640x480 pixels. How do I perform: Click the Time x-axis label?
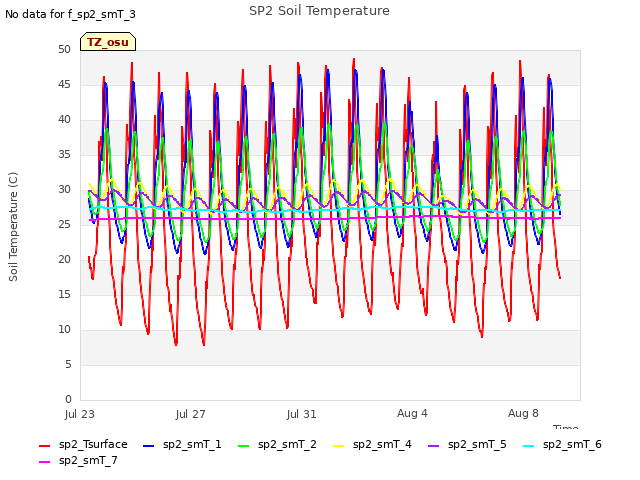coord(566,427)
